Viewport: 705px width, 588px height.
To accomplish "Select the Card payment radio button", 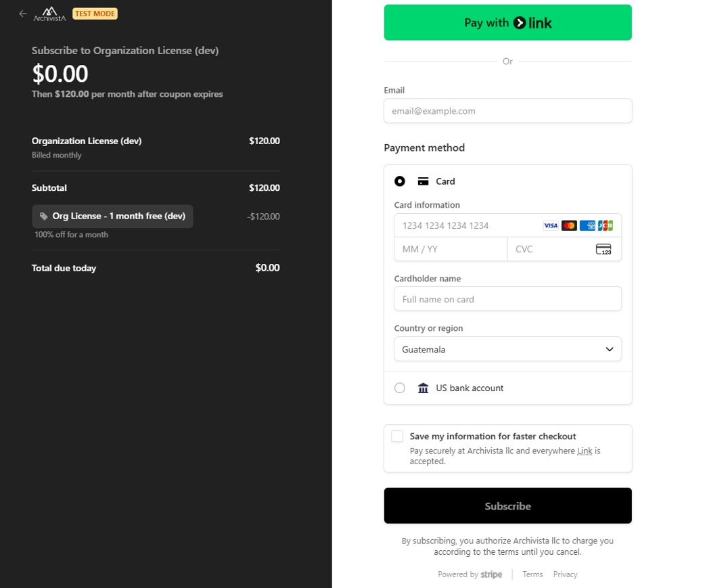I will point(400,181).
